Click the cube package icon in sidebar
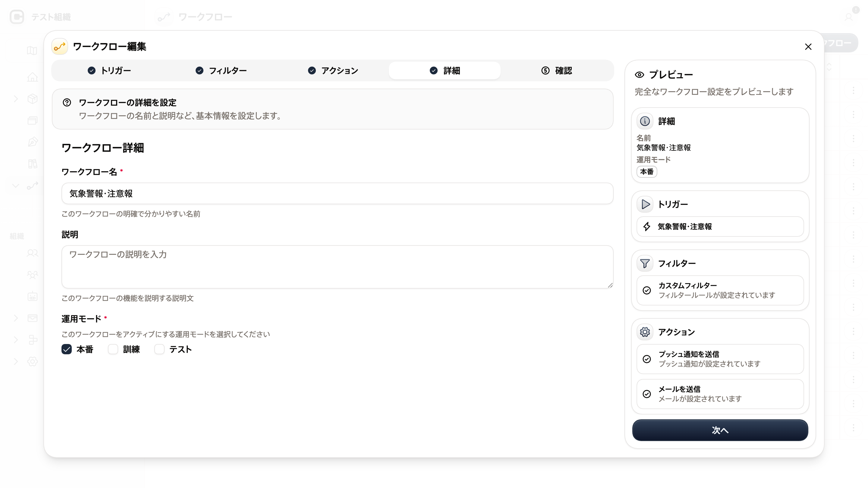 pyautogui.click(x=32, y=99)
